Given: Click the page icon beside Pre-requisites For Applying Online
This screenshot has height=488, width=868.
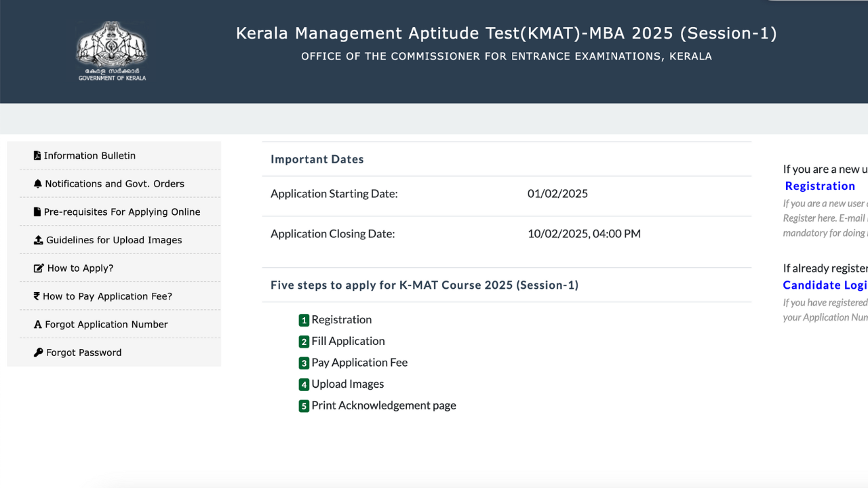Looking at the screenshot, I should tap(37, 211).
